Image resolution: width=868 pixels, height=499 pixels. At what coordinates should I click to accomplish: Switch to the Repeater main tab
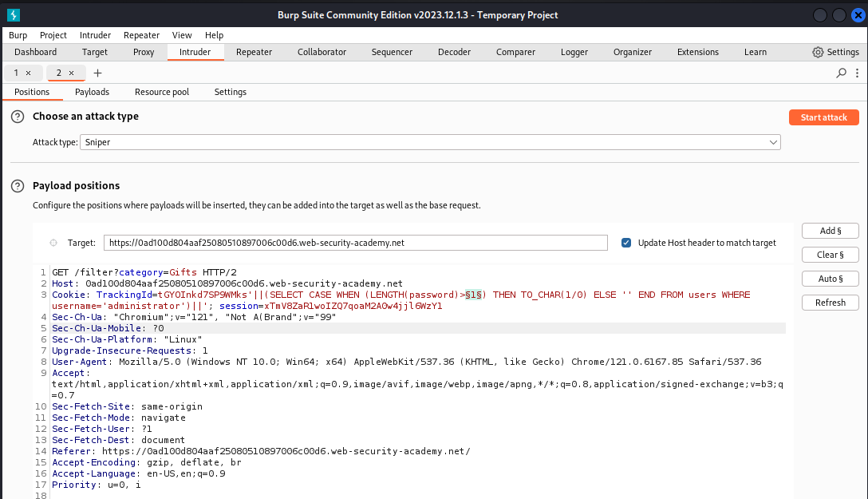254,52
